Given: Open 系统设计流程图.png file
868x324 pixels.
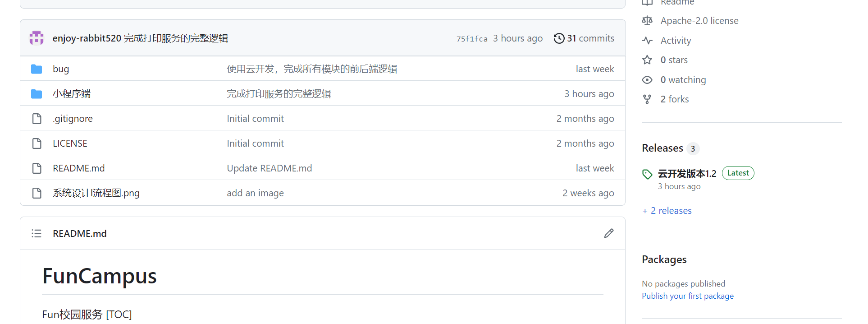Looking at the screenshot, I should [x=96, y=193].
